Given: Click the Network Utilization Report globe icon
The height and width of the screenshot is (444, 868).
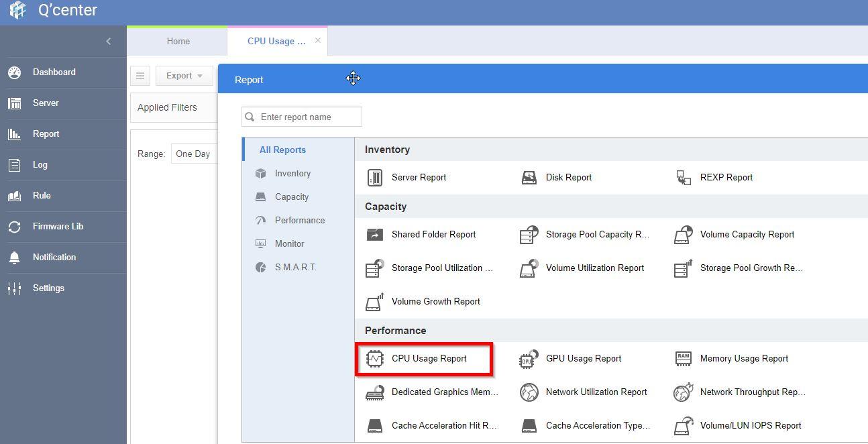Looking at the screenshot, I should pos(529,392).
